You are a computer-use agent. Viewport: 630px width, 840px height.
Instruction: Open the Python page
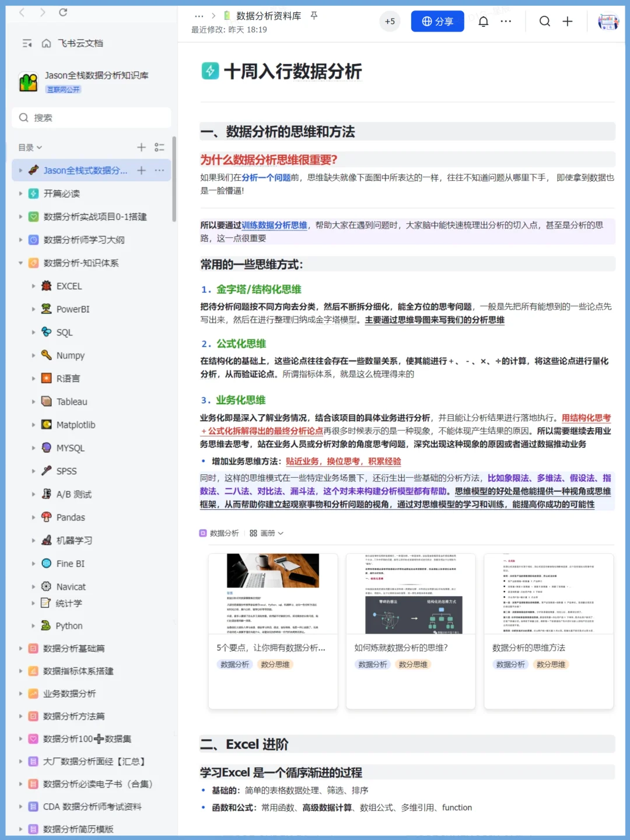(x=69, y=626)
